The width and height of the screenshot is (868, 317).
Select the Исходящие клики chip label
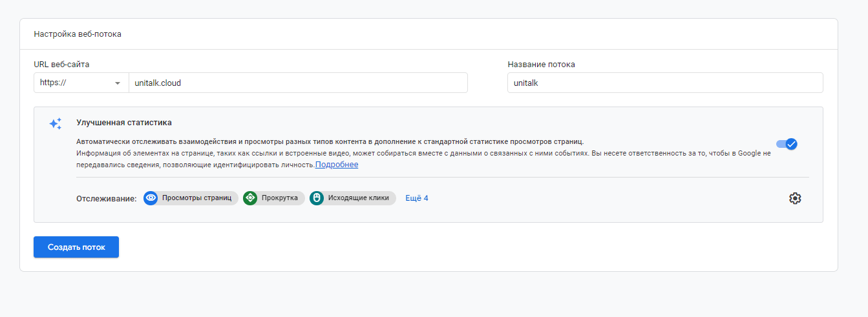click(x=358, y=198)
